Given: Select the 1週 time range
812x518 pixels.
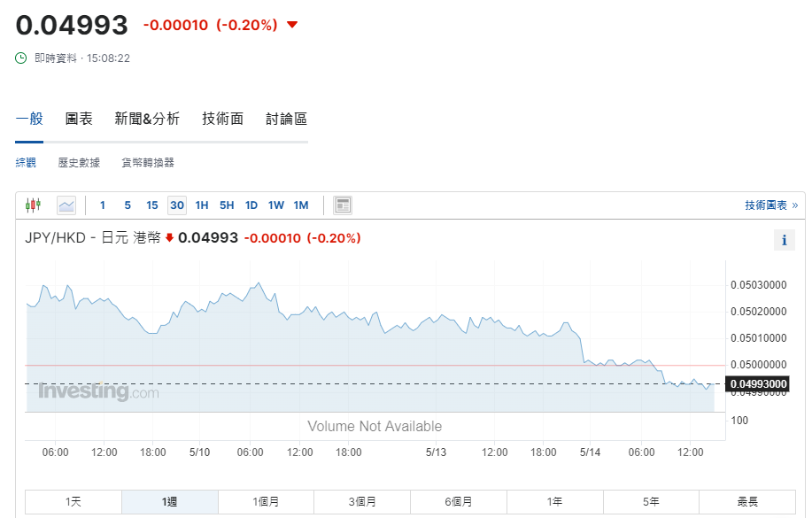Looking at the screenshot, I should click(x=170, y=502).
